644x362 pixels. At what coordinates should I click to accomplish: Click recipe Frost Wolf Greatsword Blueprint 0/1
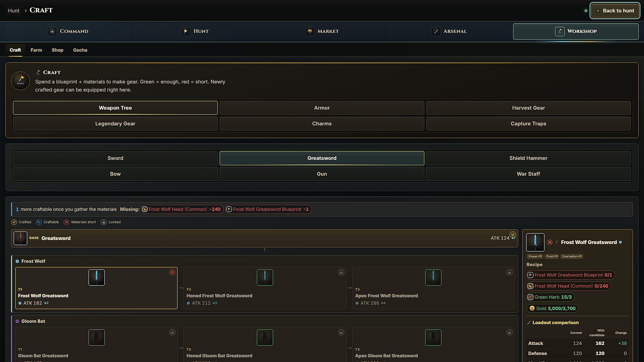coord(571,275)
